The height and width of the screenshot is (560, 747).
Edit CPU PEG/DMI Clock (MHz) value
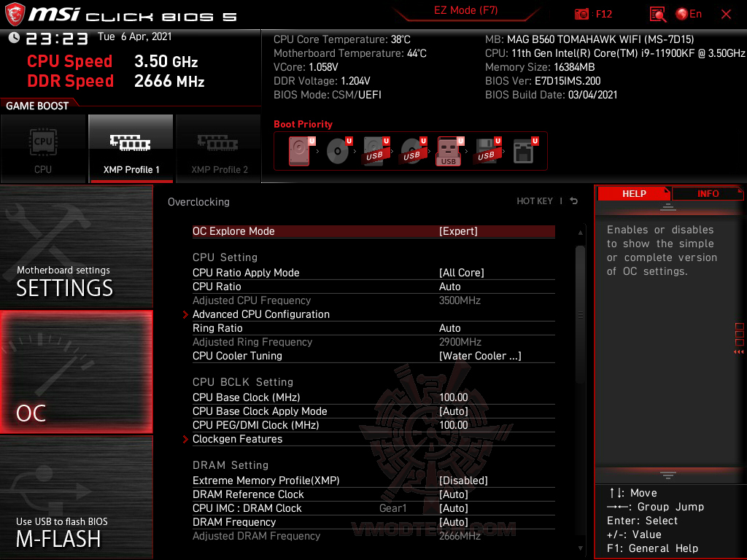point(373,425)
